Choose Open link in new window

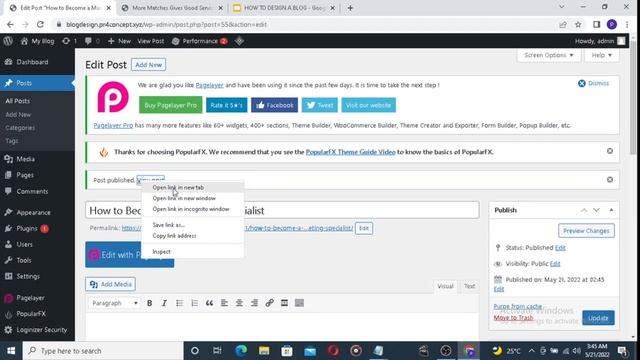[193, 198]
